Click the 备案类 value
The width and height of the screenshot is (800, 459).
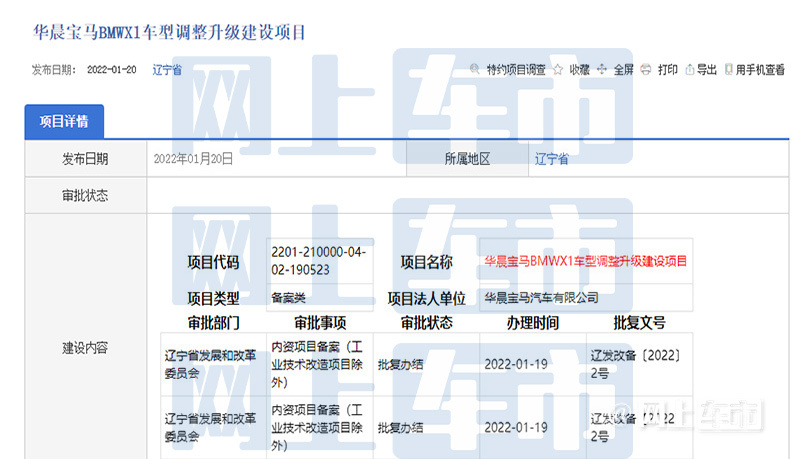tap(288, 298)
